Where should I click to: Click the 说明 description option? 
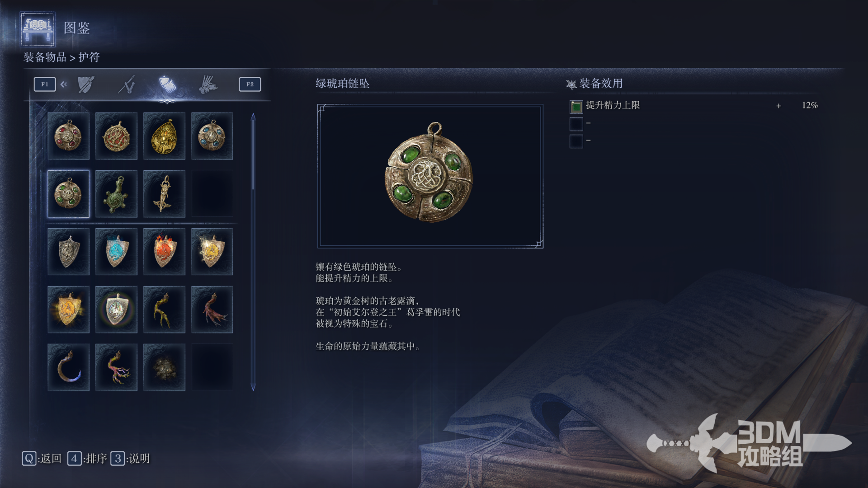click(x=131, y=459)
